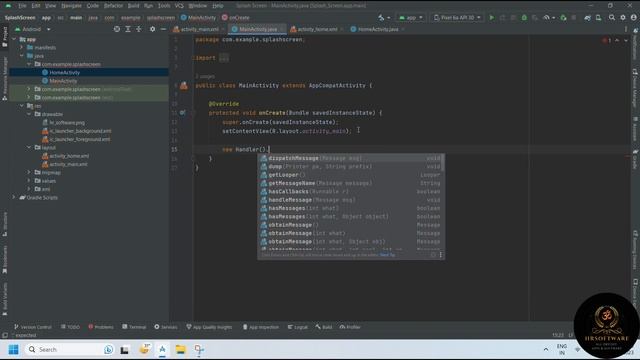Click the Make Project hammer icon
Screen dimensions: 640x360
(381, 18)
